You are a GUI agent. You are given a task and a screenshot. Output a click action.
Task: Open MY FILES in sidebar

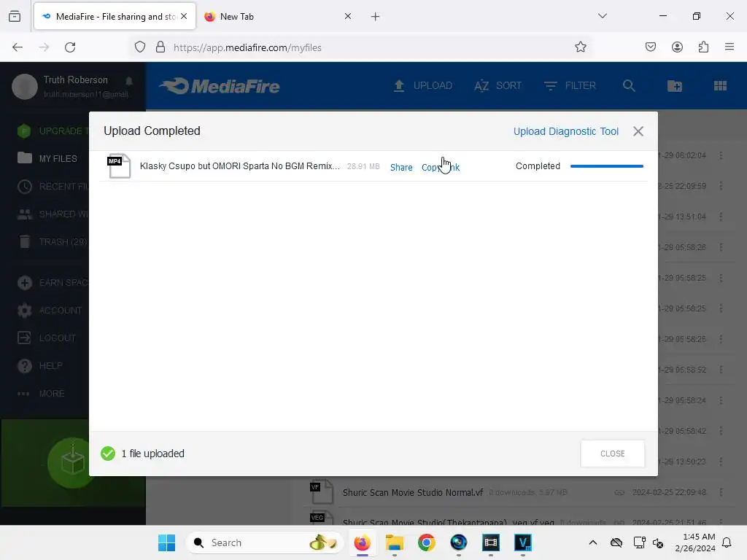click(47, 158)
